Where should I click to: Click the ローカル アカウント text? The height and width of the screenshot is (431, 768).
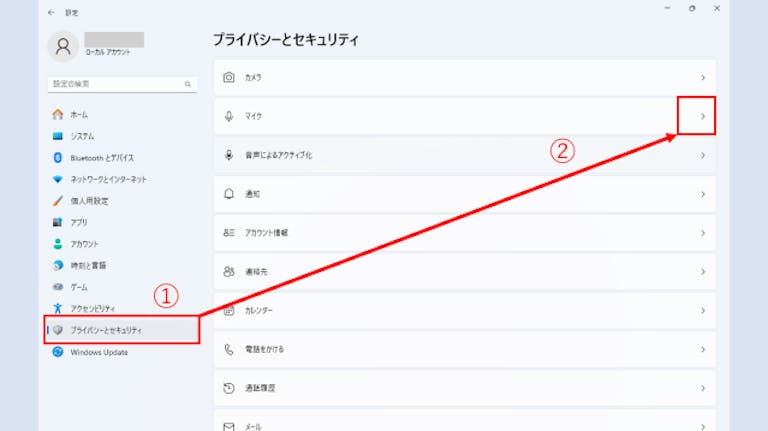pyautogui.click(x=108, y=52)
